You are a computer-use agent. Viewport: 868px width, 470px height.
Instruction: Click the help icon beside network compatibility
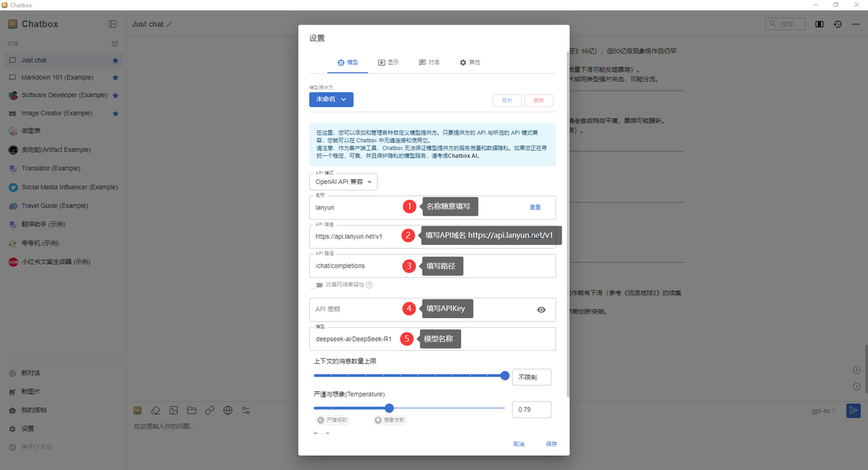pos(370,286)
